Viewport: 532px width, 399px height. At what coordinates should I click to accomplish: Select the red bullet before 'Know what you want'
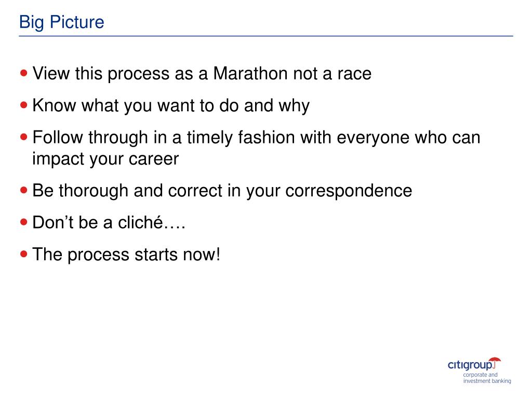coord(23,105)
